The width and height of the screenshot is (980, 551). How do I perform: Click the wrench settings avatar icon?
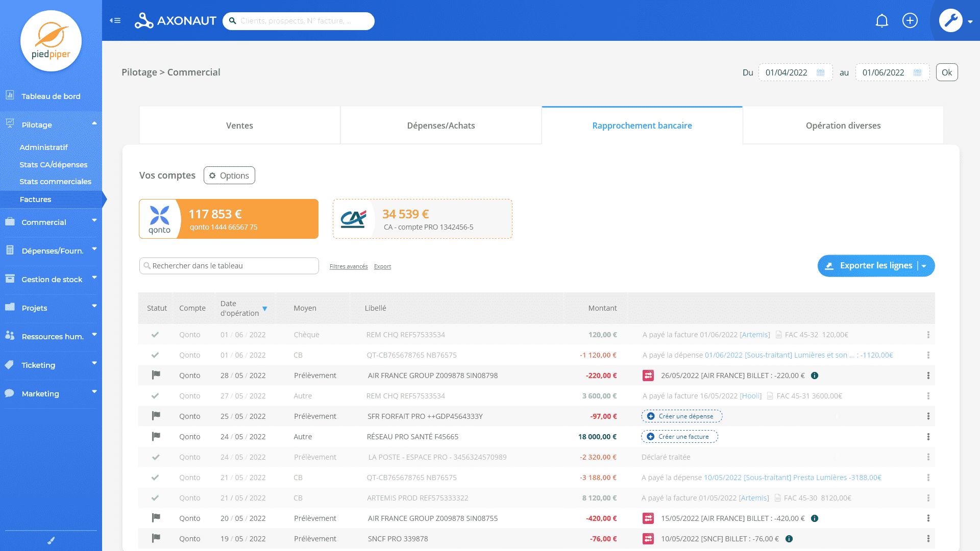(950, 21)
